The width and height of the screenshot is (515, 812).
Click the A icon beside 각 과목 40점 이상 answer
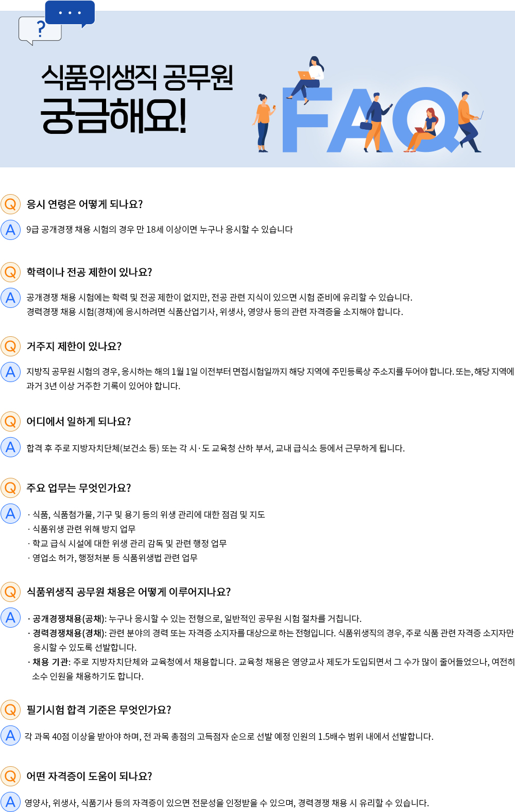tap(10, 735)
